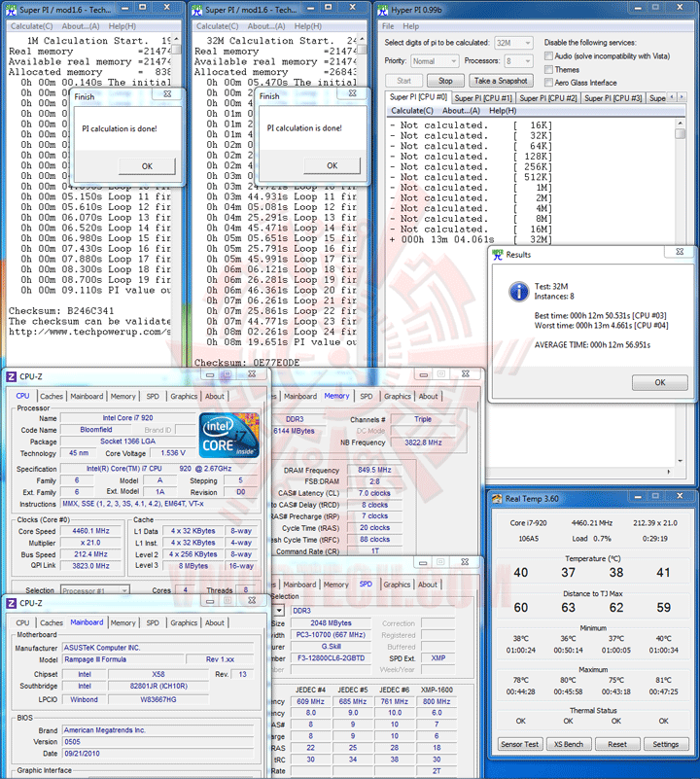Close the Results dialog with X icon
The image size is (700, 779).
point(680,252)
